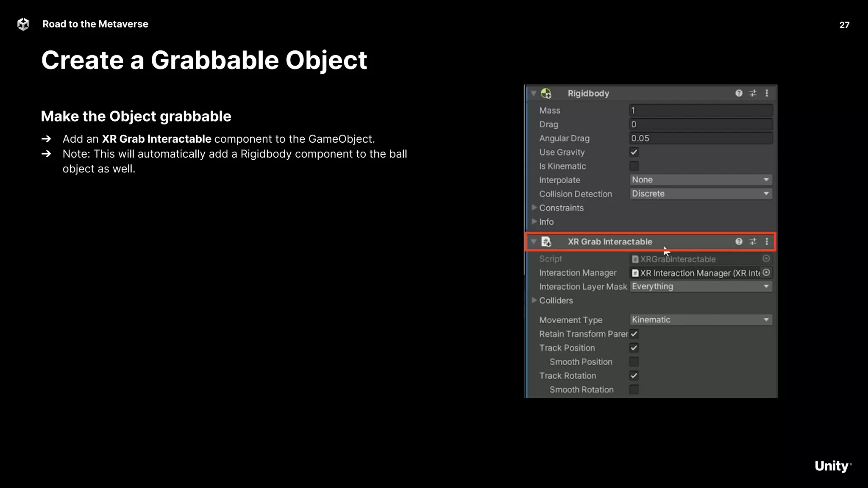This screenshot has height=488, width=868.
Task: Open XR Grab Interactable presets icon
Action: [753, 241]
